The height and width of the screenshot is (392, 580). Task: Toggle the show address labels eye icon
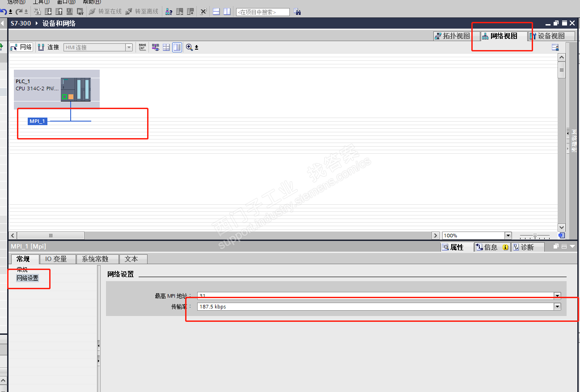point(156,47)
